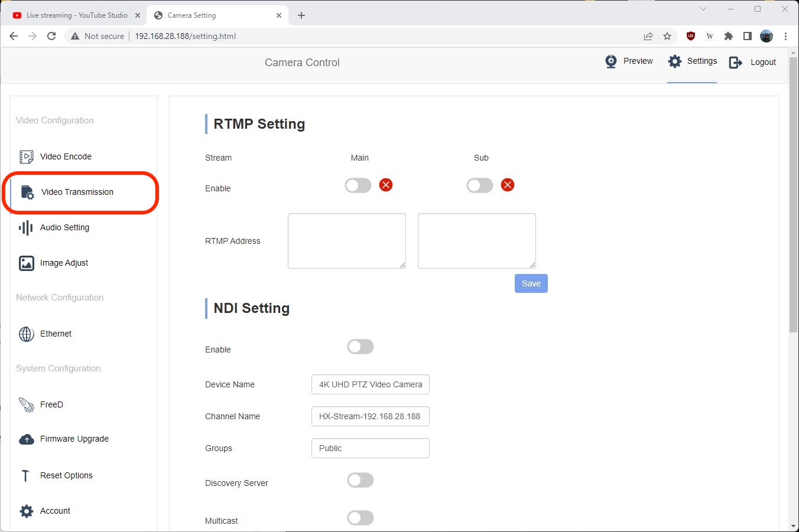Open Video Encode settings icon
Viewport: 799px width, 532px height.
(x=26, y=156)
